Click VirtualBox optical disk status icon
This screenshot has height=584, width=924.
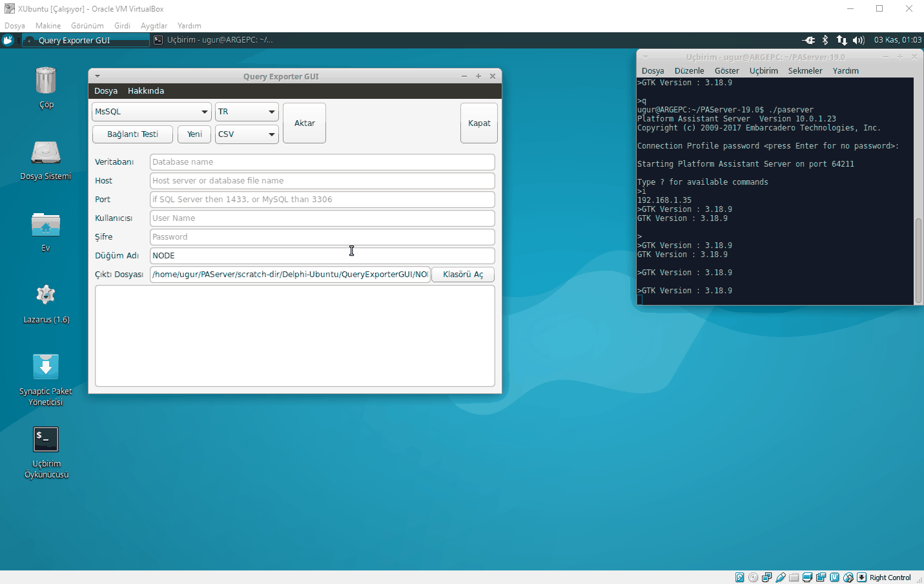coord(754,578)
